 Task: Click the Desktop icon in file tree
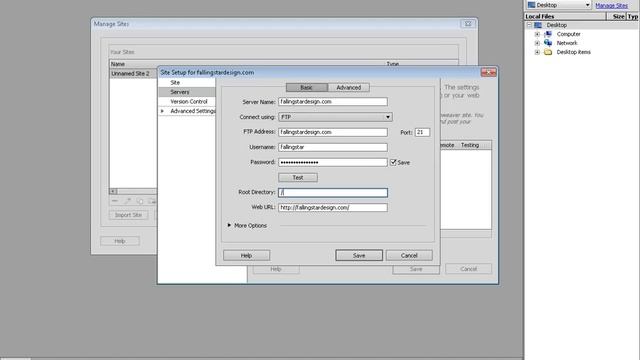(538, 25)
